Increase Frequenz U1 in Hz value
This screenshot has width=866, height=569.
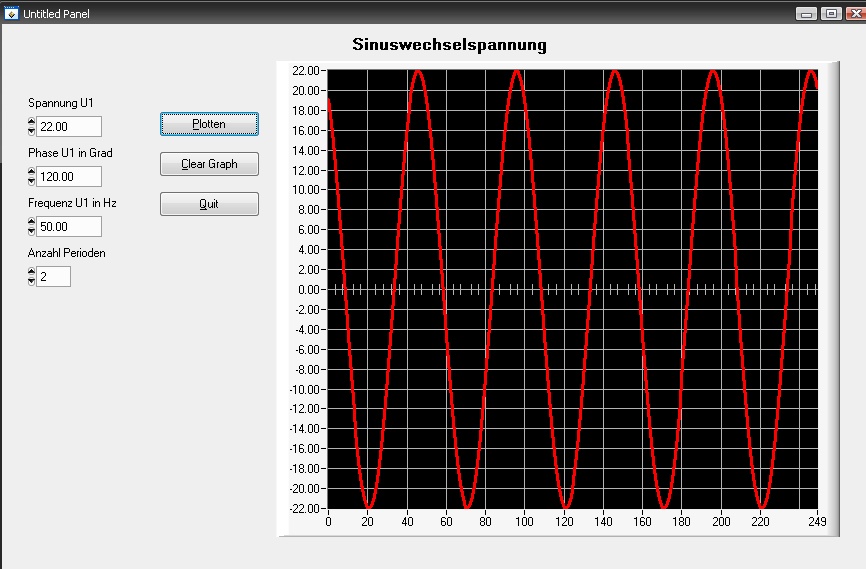coord(31,222)
